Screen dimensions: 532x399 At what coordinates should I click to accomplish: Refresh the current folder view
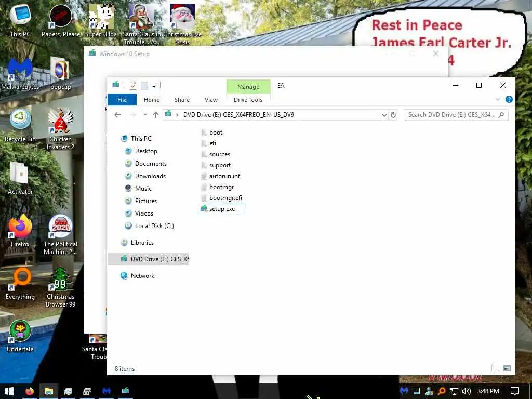(x=393, y=115)
